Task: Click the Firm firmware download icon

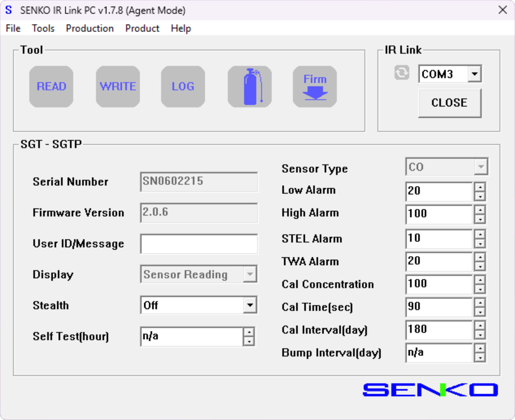Action: click(x=315, y=86)
